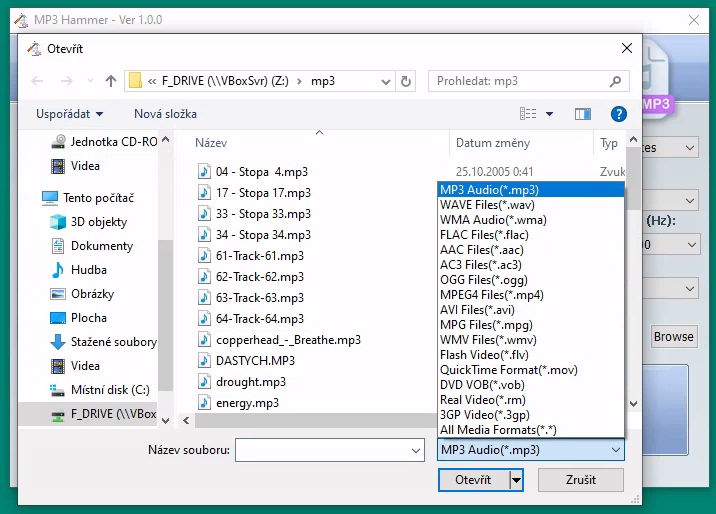Click the change view layout icon

click(530, 114)
